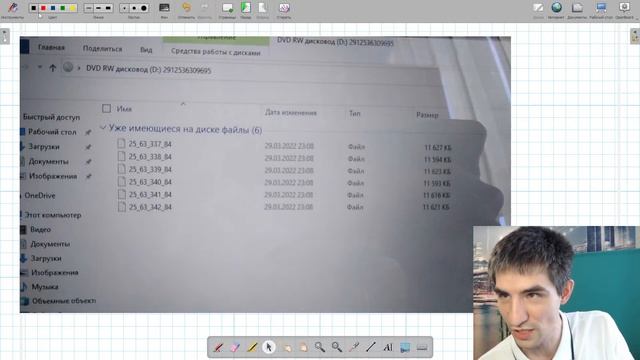This screenshot has width=640, height=360.
Task: Click the Главная tab in photographed explorer
Action: click(51, 48)
